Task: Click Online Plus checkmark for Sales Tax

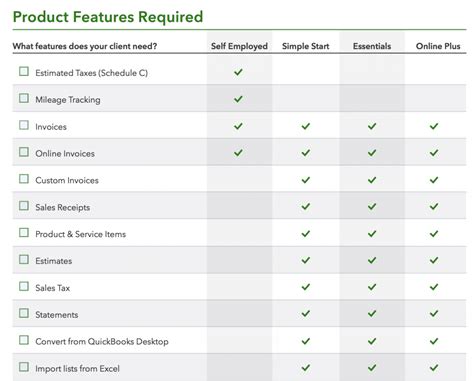Action: (434, 287)
